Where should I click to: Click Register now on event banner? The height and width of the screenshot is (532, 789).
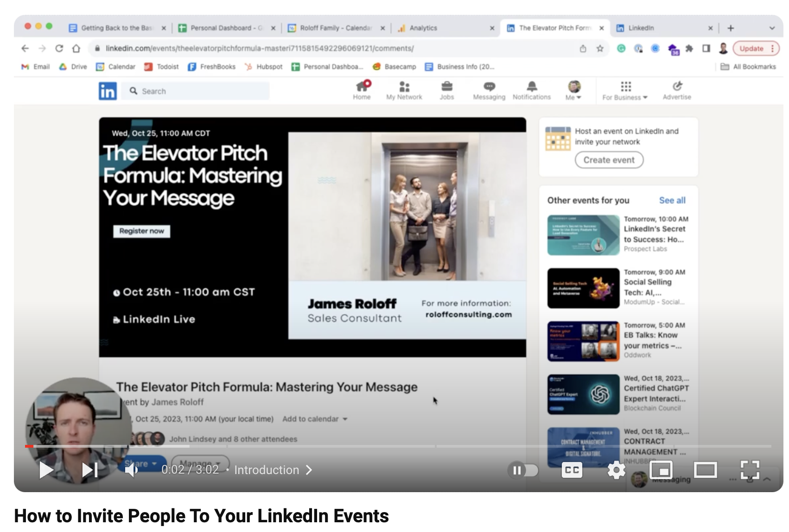[141, 231]
